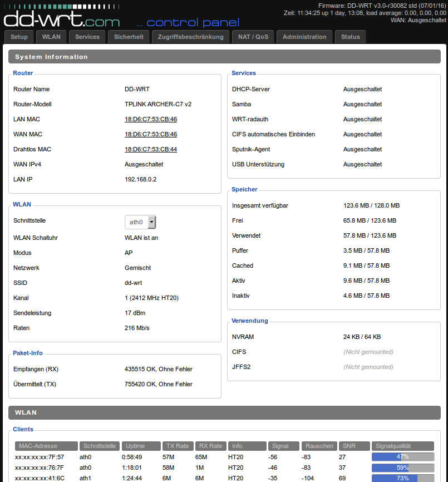Click Insgesamt verfügbar memory value
The image size is (448, 482).
coord(372,205)
